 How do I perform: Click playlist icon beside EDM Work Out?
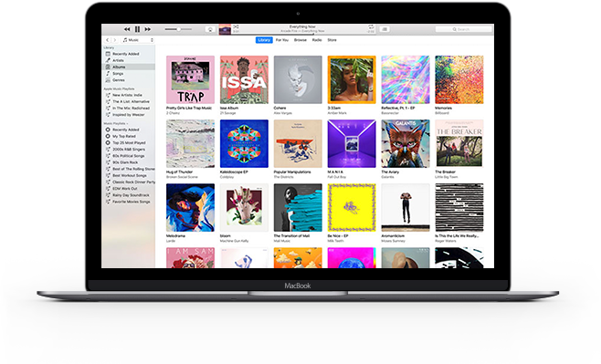[x=108, y=188]
